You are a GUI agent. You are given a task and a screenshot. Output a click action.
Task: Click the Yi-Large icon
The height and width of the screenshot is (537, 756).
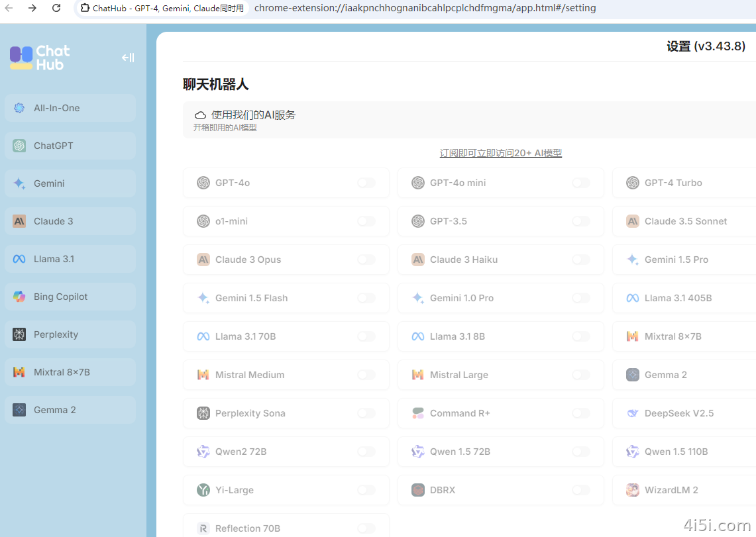point(203,490)
